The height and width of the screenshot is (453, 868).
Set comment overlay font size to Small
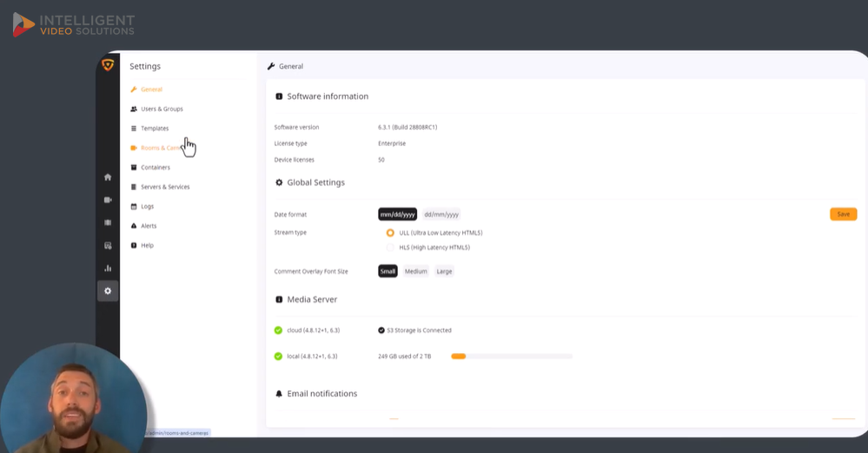[x=388, y=271]
